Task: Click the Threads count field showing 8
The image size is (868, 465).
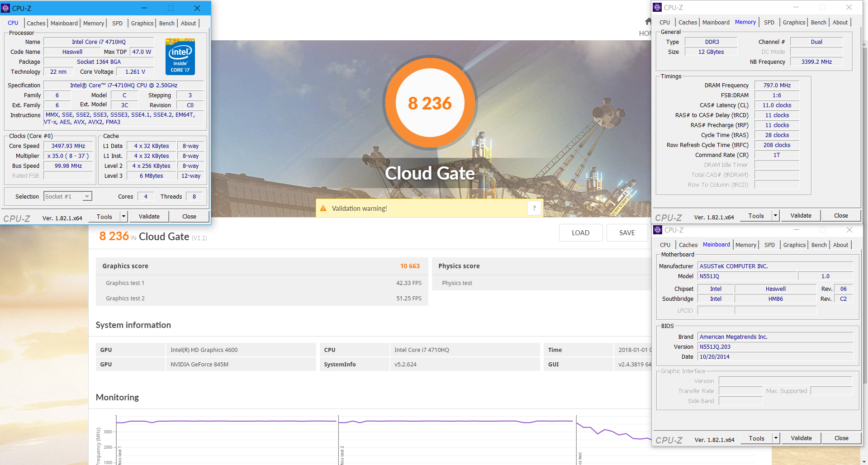Action: coord(194,197)
